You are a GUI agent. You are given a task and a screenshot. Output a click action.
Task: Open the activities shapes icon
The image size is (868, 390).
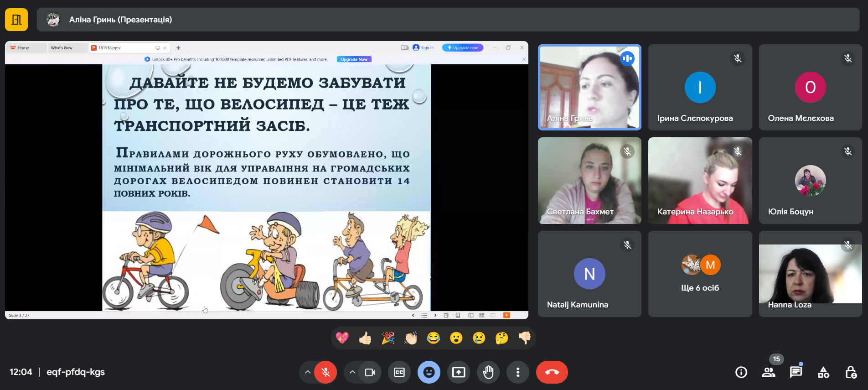point(823,372)
